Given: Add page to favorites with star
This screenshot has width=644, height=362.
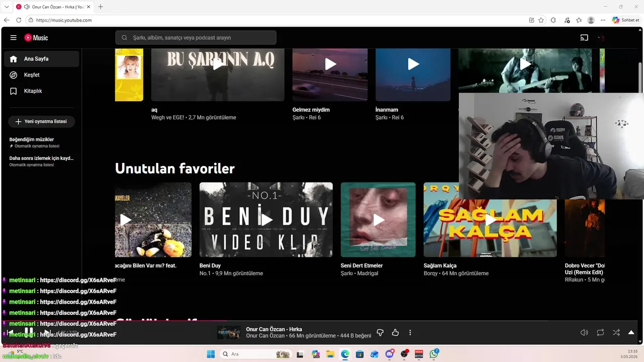Looking at the screenshot, I should pyautogui.click(x=541, y=20).
